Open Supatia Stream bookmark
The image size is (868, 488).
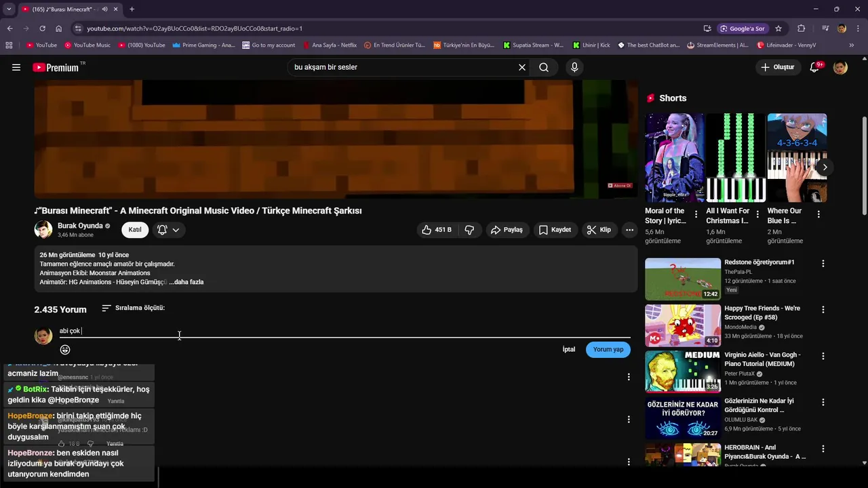point(534,45)
